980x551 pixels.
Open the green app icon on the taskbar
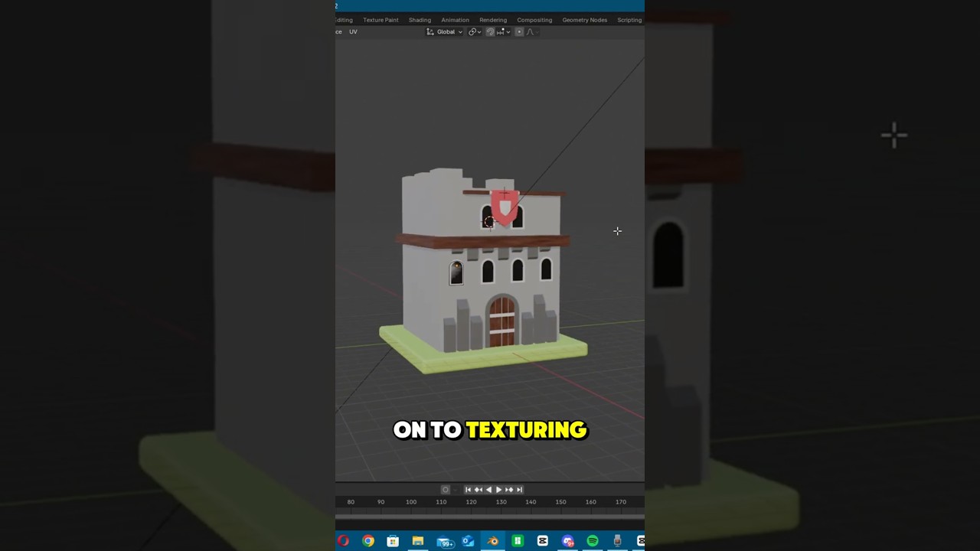coord(518,541)
